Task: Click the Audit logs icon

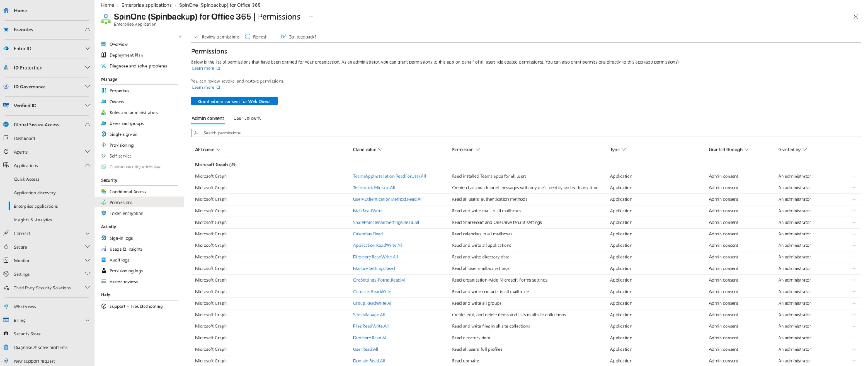Action: [x=103, y=260]
